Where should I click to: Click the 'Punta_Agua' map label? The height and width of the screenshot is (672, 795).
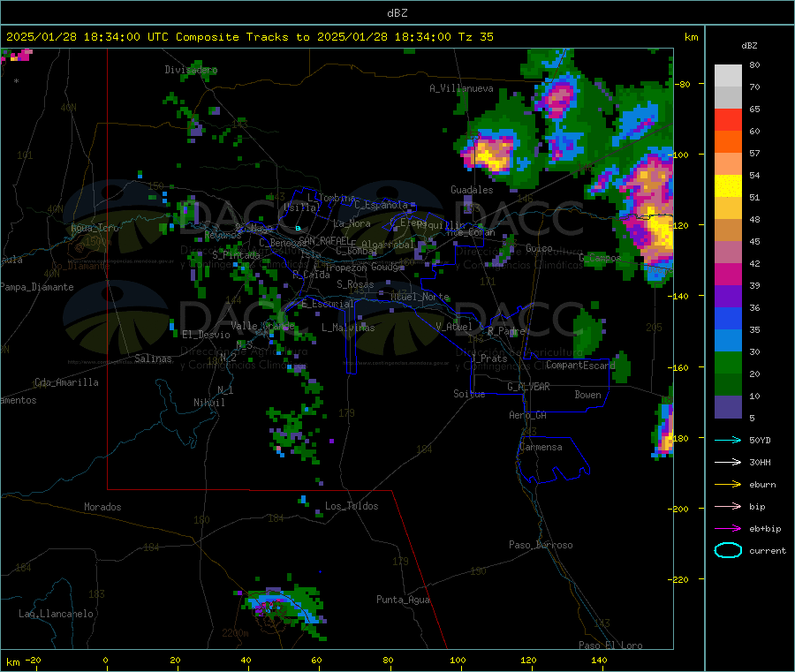click(x=403, y=600)
